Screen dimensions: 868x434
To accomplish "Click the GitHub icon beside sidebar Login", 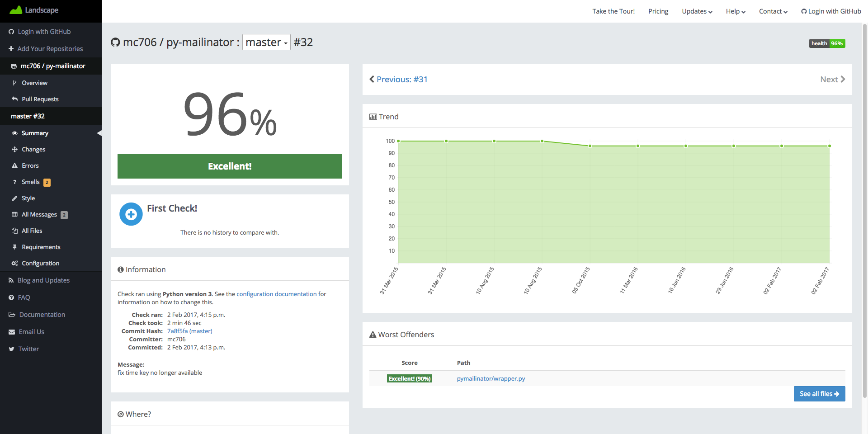I will tap(11, 32).
